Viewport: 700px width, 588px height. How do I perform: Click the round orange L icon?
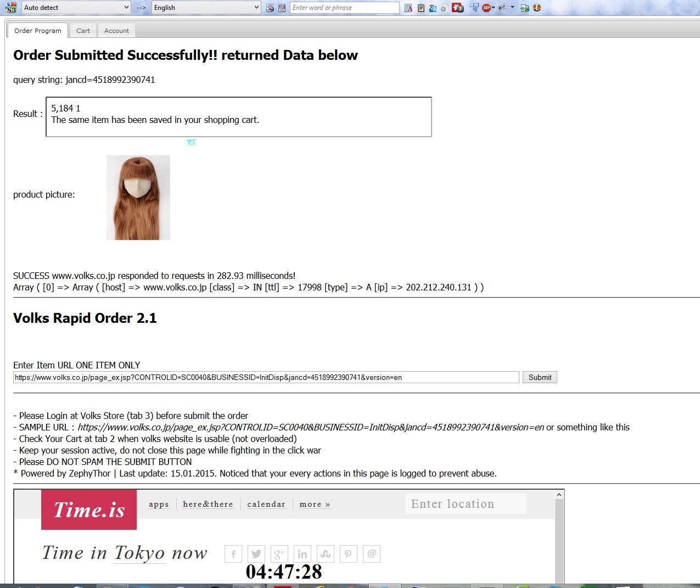pos(537,8)
